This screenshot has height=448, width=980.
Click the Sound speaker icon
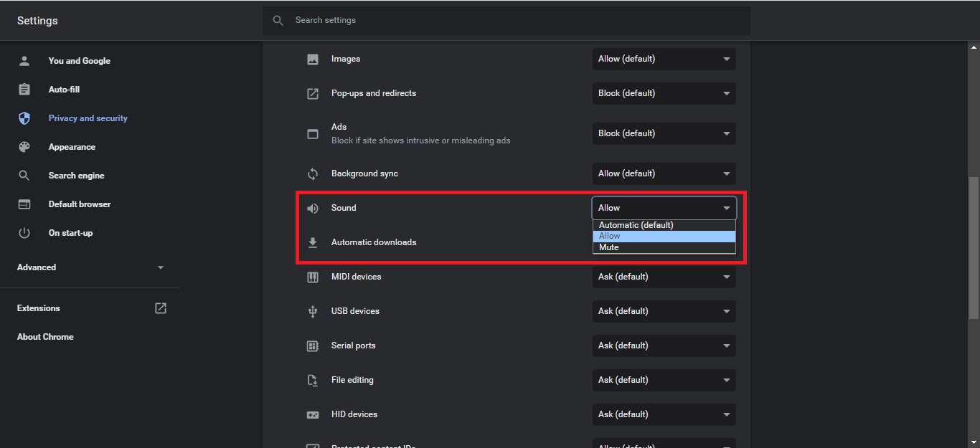point(313,209)
